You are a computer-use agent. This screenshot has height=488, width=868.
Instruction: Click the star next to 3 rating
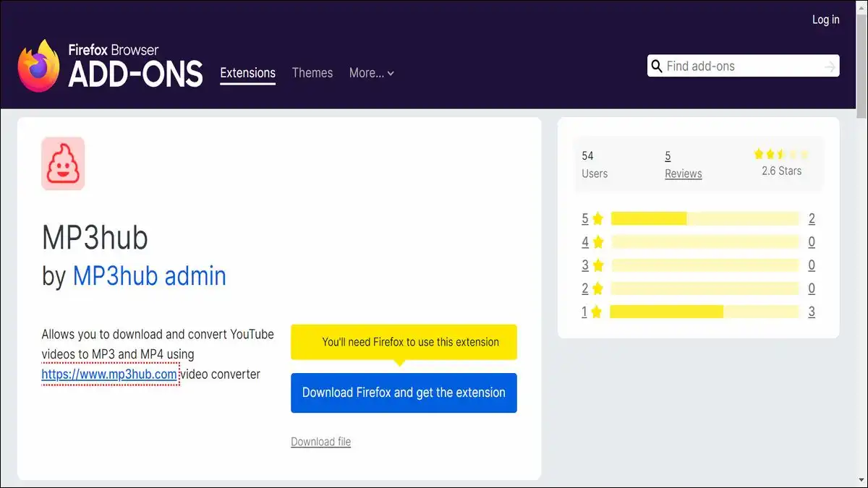[598, 265]
